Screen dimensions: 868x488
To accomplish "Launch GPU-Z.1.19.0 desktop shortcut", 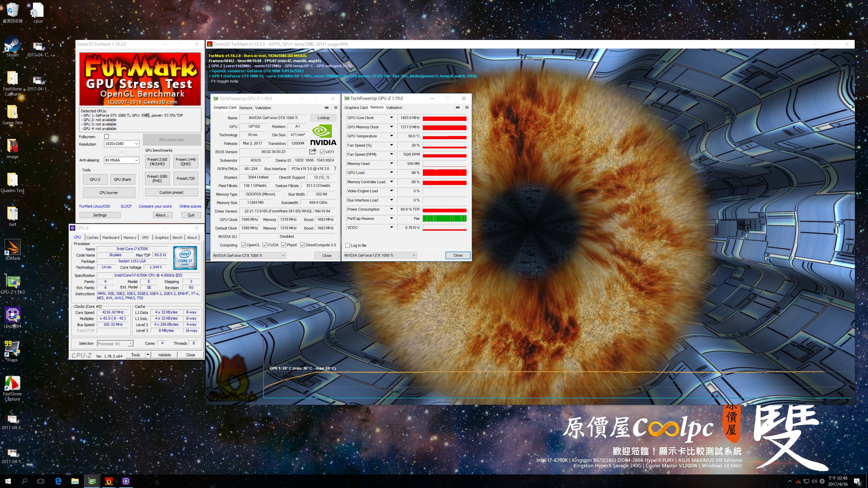I will (x=12, y=284).
